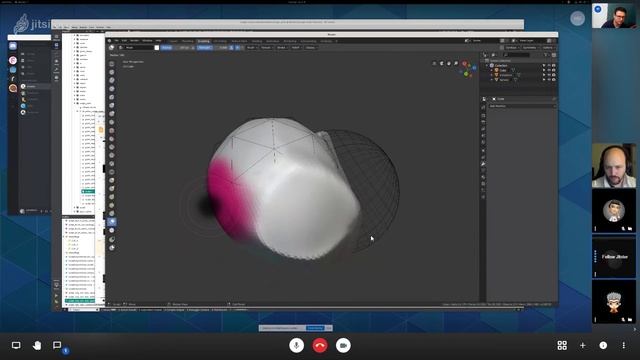Click the active Modifiers wrench properties tab
Image resolution: width=640 pixels, height=360 pixels.
[483, 164]
